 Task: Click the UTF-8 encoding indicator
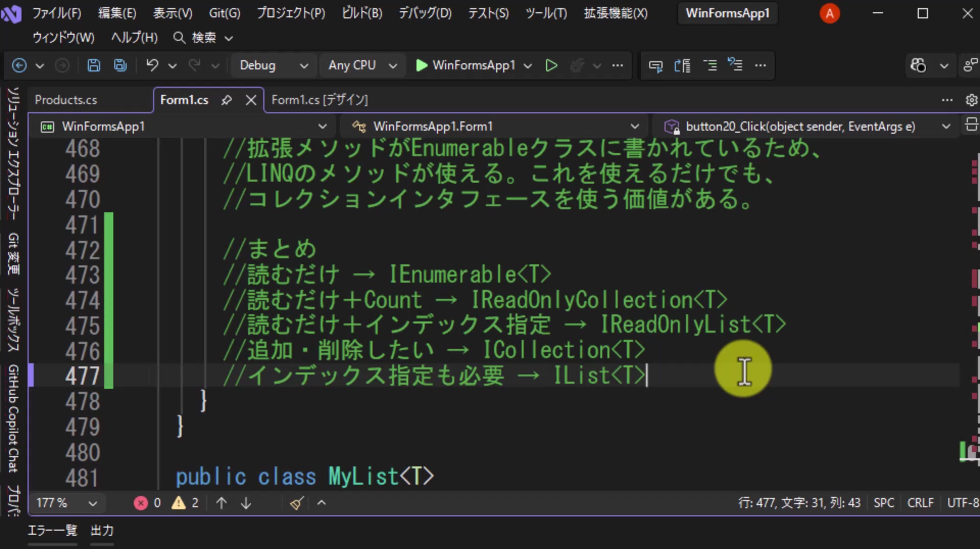coord(963,503)
